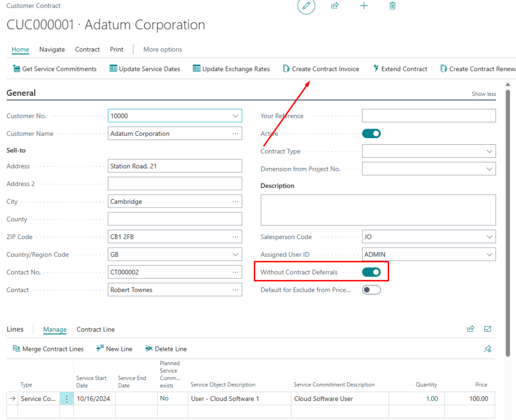Click the pencil edit icon at top
Screen dimensions: 516x420
point(306,6)
